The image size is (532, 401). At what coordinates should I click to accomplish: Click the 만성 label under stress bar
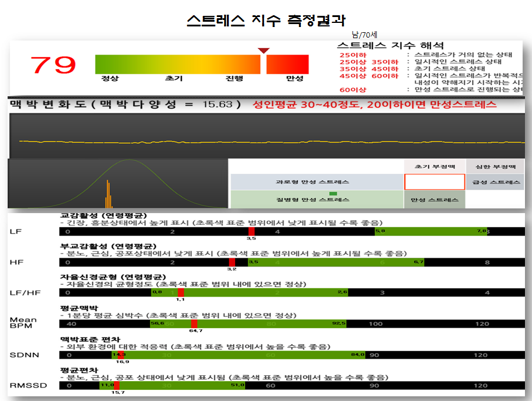(x=294, y=78)
